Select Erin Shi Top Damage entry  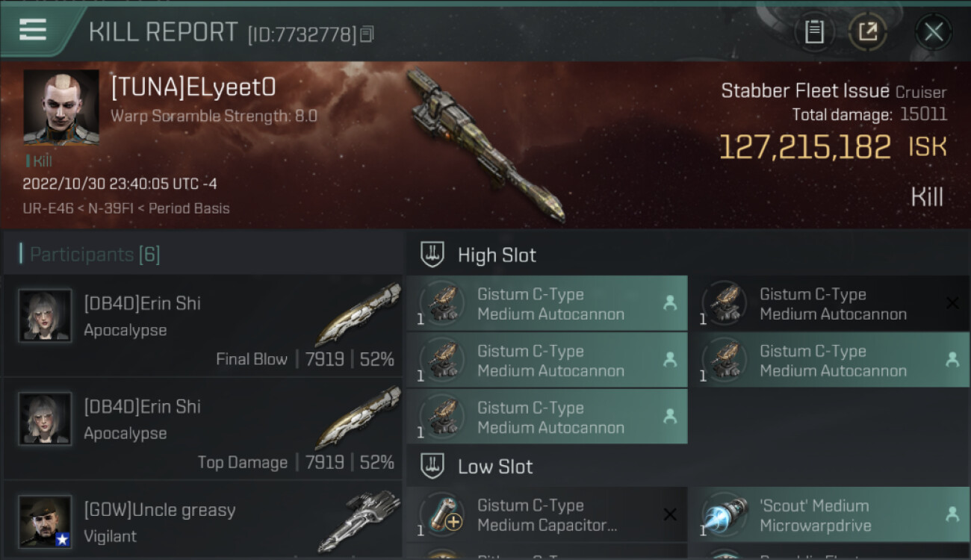[202, 429]
